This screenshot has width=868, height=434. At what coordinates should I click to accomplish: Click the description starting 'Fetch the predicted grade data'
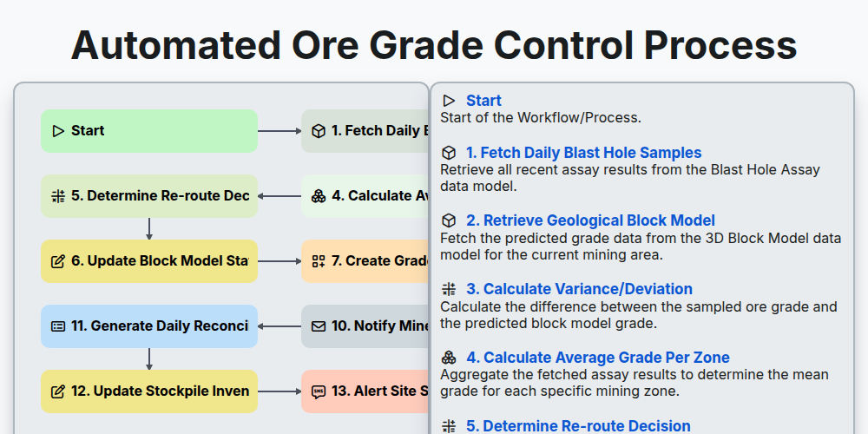(x=641, y=247)
